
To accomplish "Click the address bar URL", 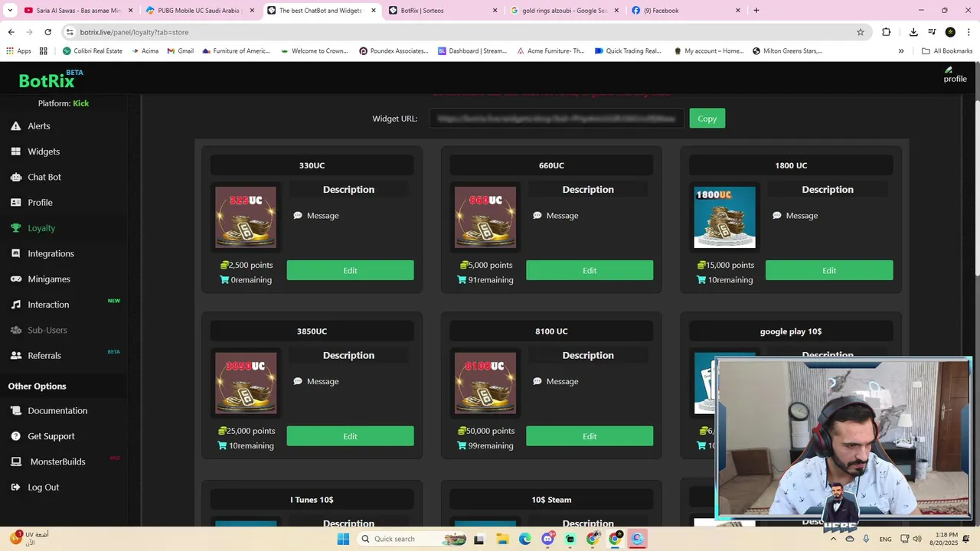I will point(134,32).
